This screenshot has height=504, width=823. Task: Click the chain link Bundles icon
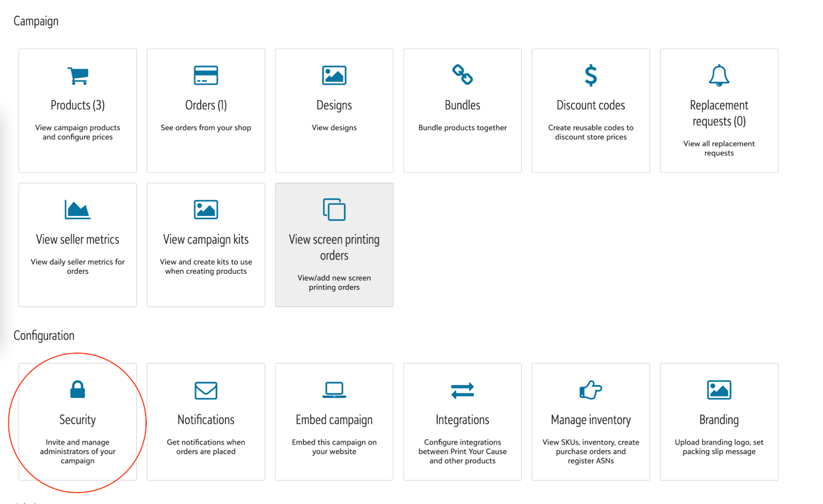coord(462,75)
